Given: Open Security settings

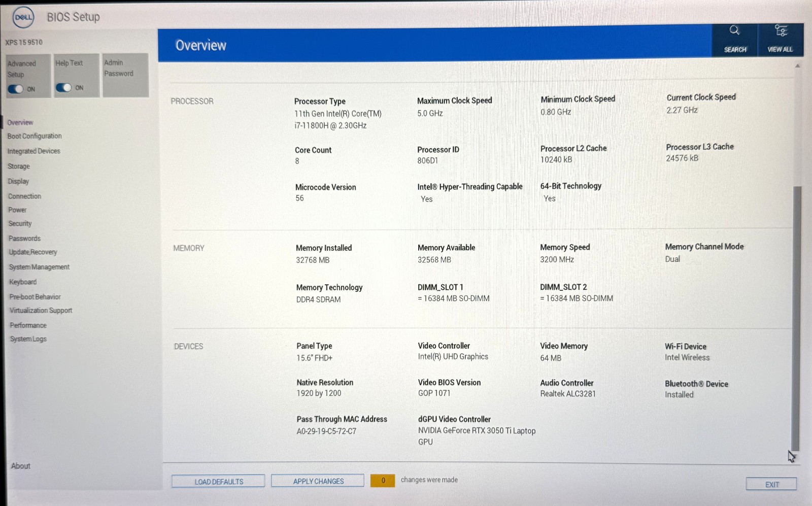Looking at the screenshot, I should click(x=20, y=223).
